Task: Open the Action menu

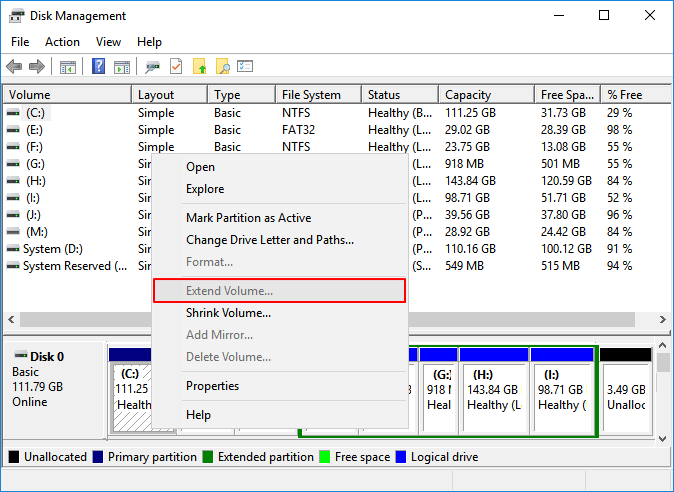Action: [62, 42]
